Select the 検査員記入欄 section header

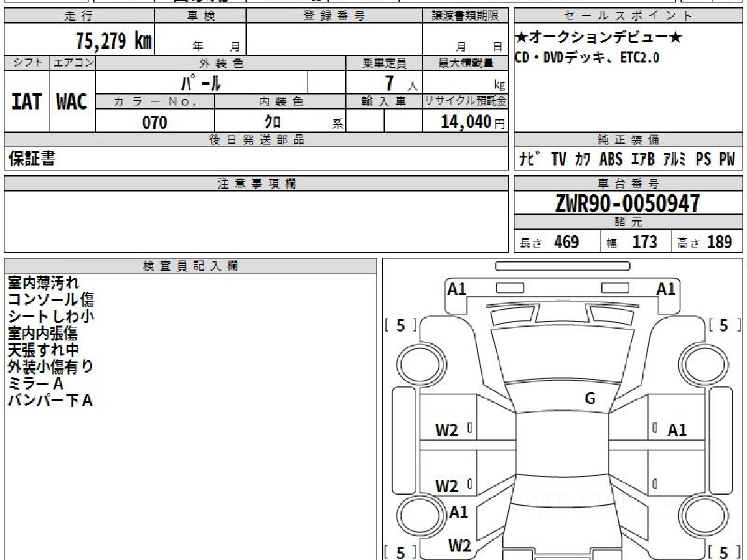click(190, 266)
